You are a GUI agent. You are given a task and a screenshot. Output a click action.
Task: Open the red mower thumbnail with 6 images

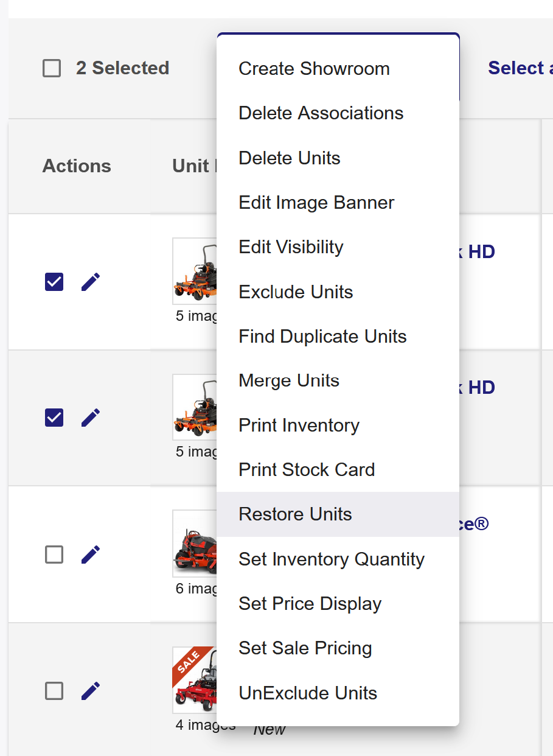click(195, 544)
